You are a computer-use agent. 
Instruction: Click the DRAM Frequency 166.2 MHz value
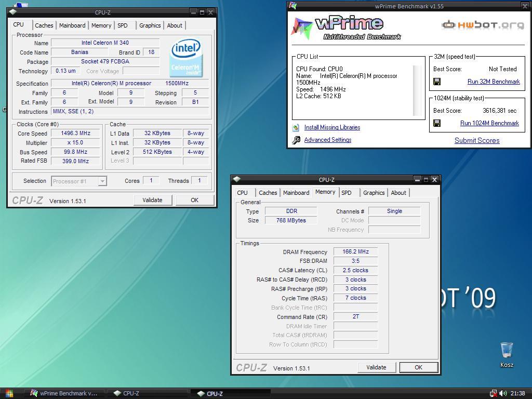(x=355, y=252)
